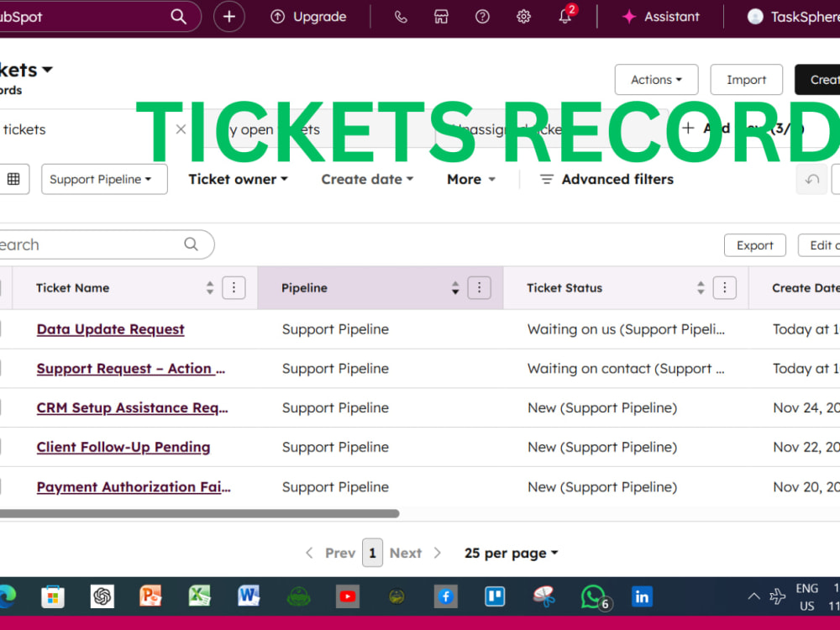Viewport: 840px width, 630px height.
Task: Open Facebook from taskbar
Action: tap(446, 596)
